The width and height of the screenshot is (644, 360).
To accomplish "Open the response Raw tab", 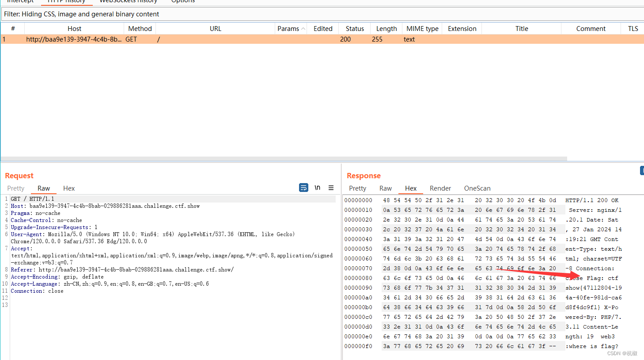I will [386, 188].
